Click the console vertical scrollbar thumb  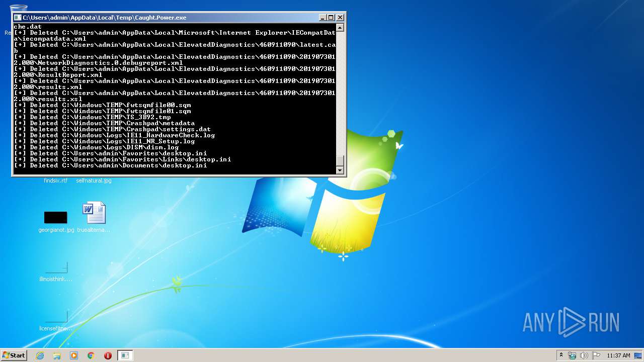pos(340,160)
